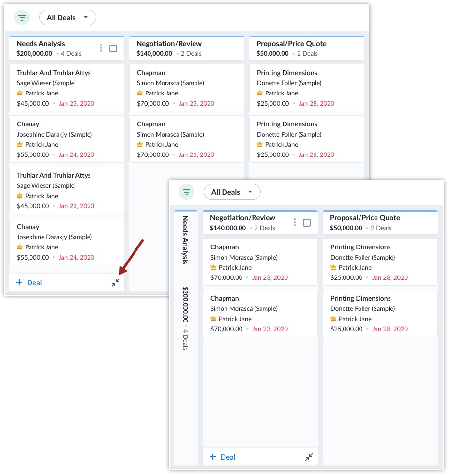
Task: Tick the Needs Analysis column checkbox
Action: coord(113,48)
